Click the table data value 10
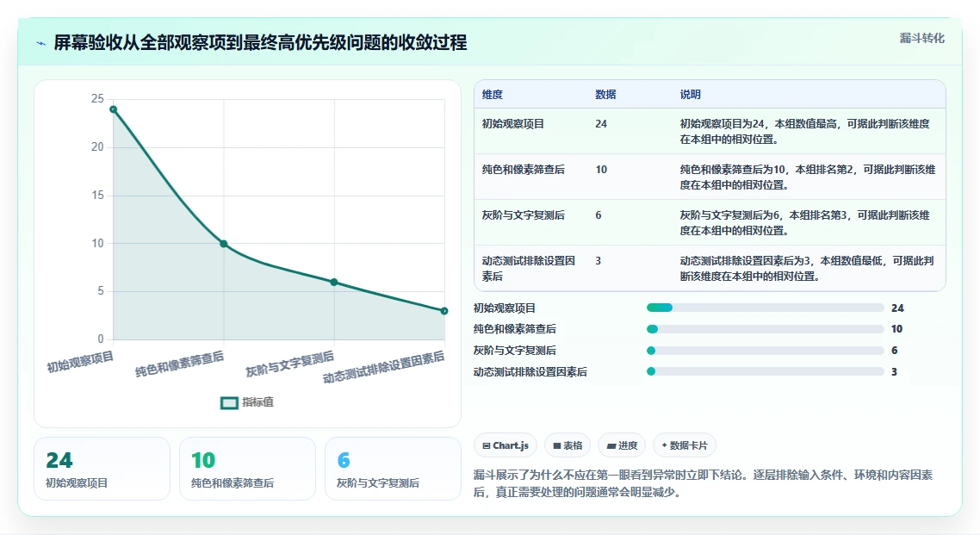Screen dimensions: 980x535 pyautogui.click(x=601, y=170)
